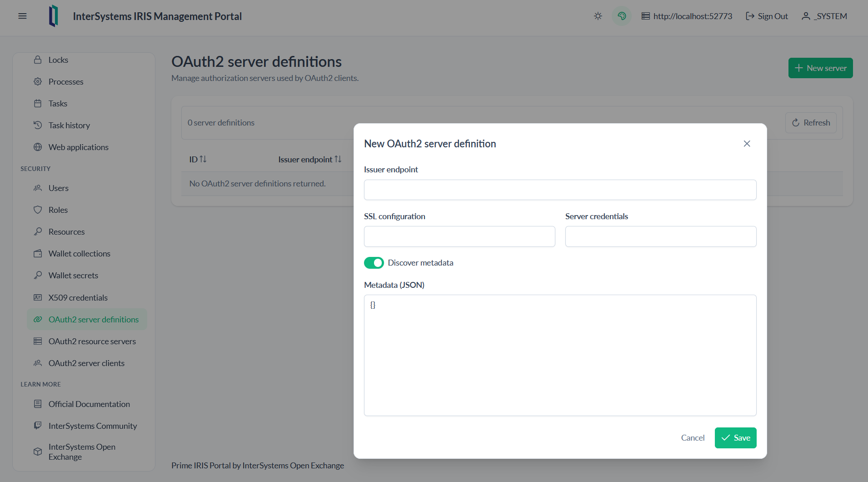
Task: Click the Roles shield icon
Action: [38, 210]
